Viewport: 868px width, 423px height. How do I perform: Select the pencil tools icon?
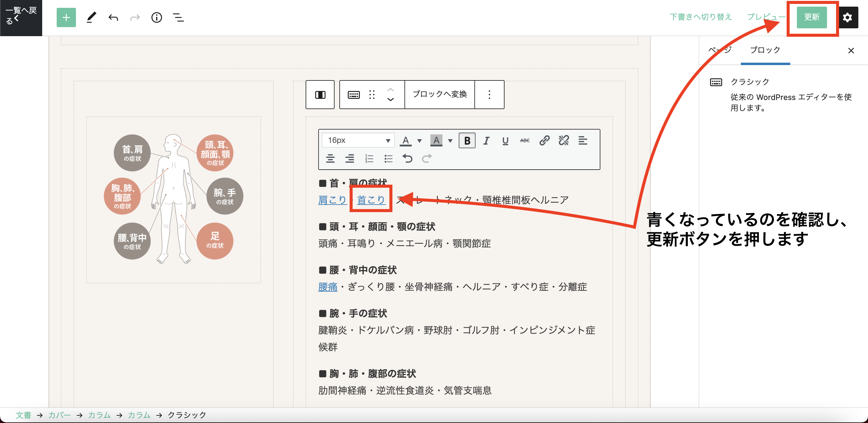91,17
